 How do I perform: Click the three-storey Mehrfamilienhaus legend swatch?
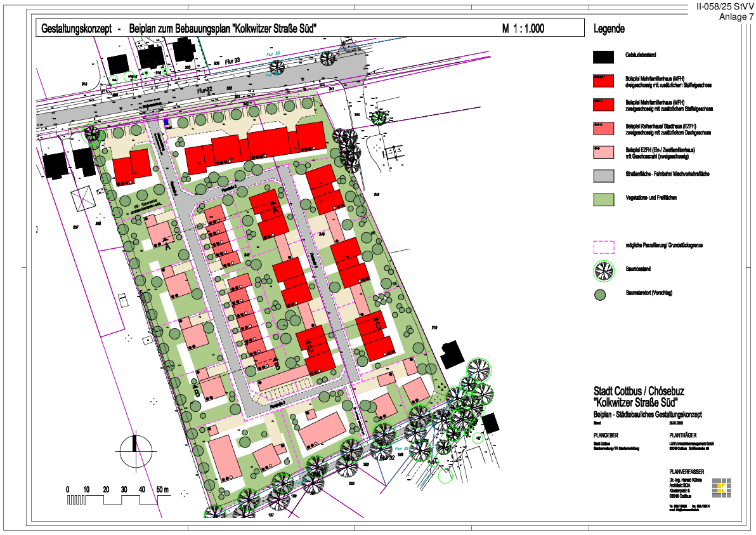point(604,81)
